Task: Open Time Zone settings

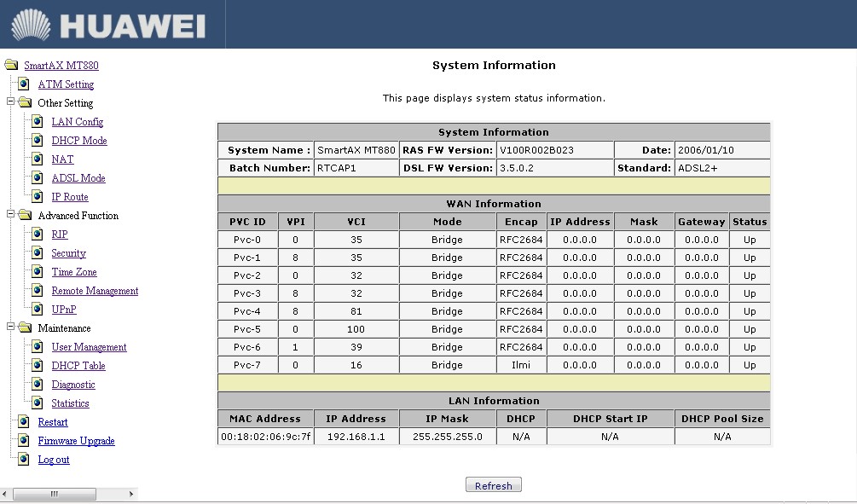Action: (x=74, y=272)
